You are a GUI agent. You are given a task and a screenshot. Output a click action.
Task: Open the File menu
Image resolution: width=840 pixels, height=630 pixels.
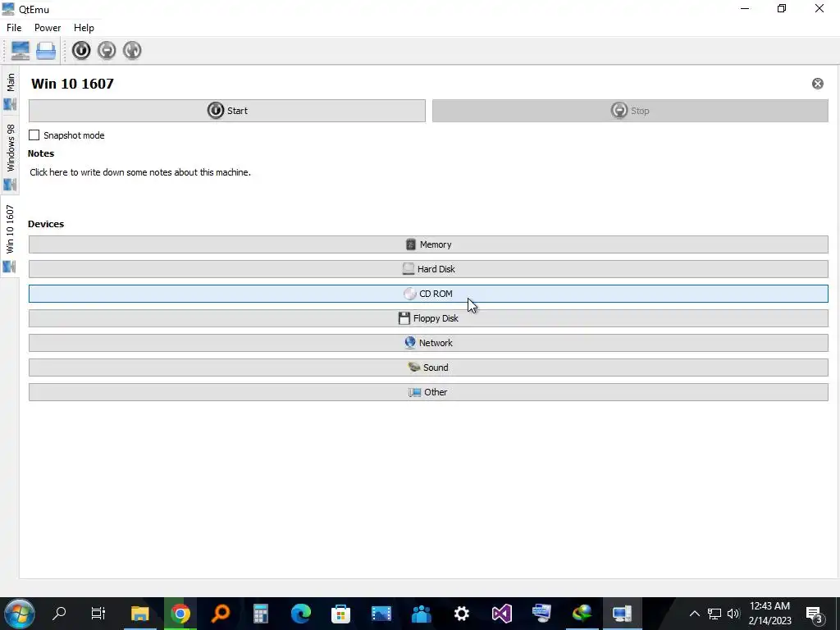point(14,28)
